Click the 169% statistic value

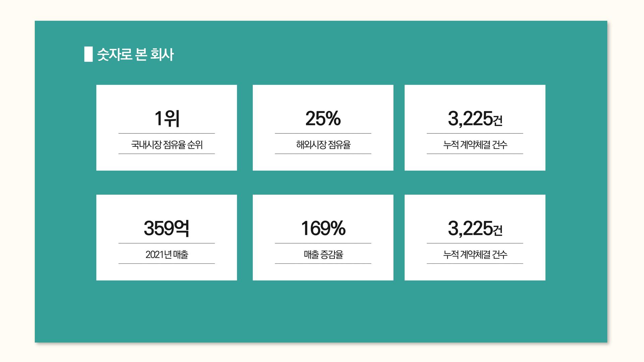point(323,229)
